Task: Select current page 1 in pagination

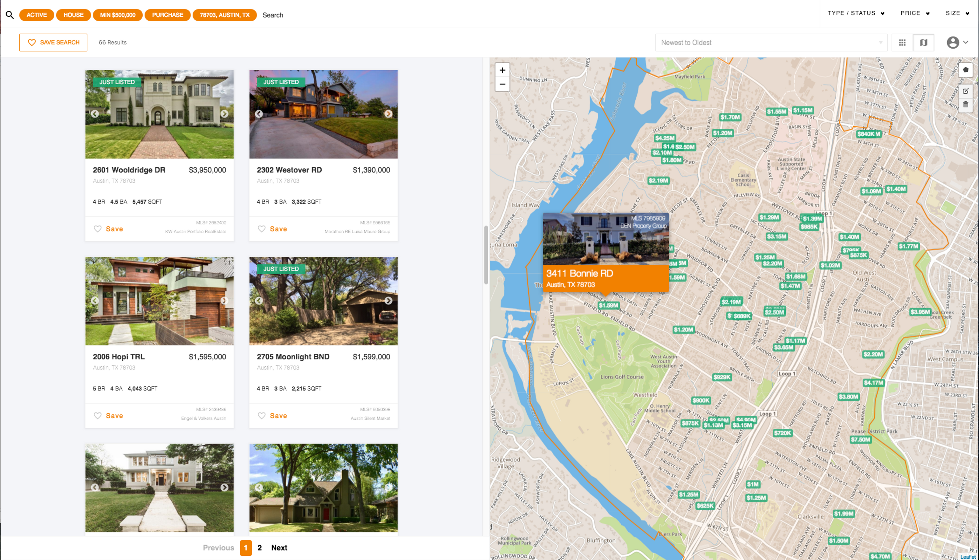Action: tap(246, 548)
